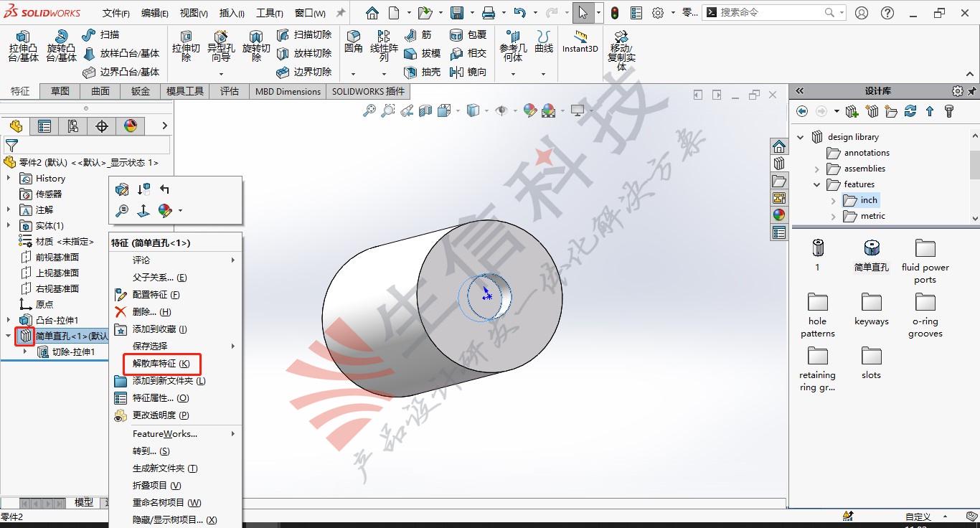Expand the History tree node
The height and width of the screenshot is (528, 980).
pos(9,179)
